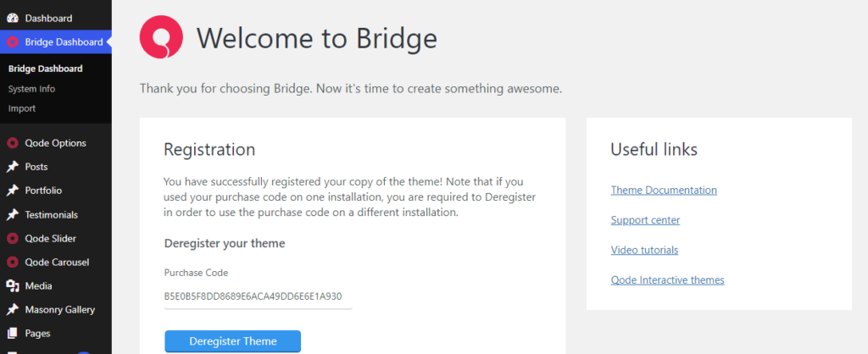
Task: Open the Video tutorials link
Action: 644,250
